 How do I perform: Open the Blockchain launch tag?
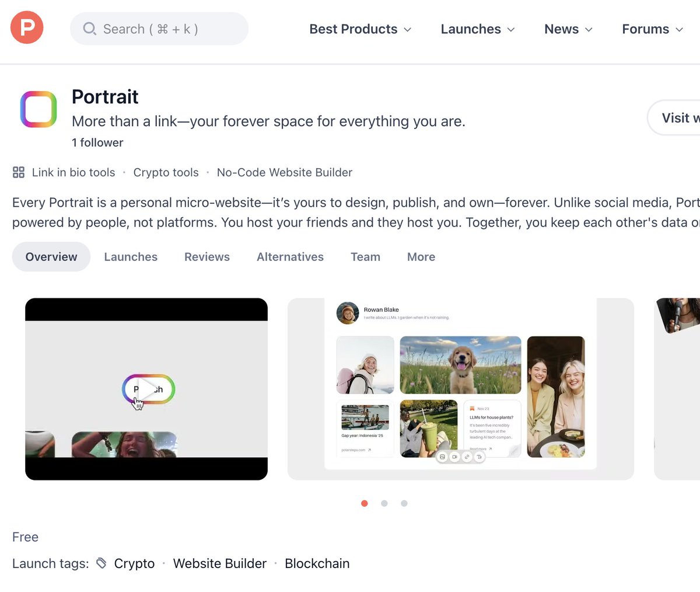pos(317,563)
